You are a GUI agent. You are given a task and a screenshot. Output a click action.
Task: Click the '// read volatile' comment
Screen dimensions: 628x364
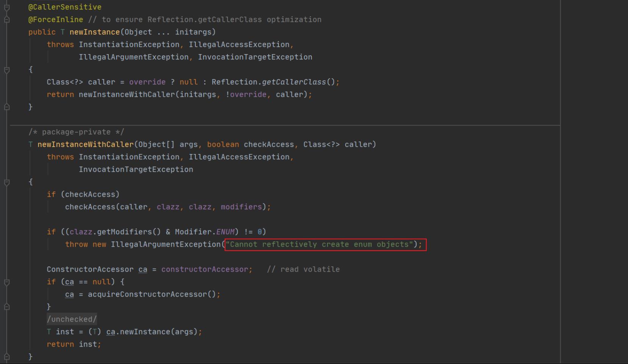pos(303,269)
